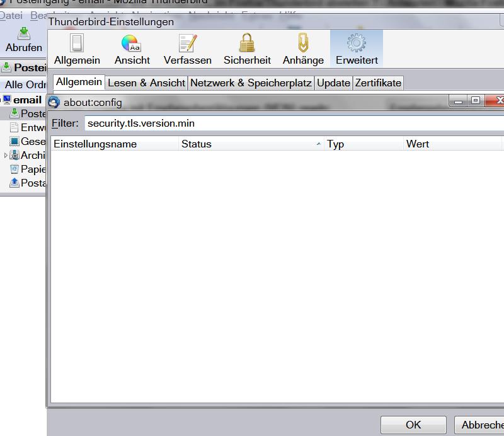Image resolution: width=504 pixels, height=436 pixels.
Task: Open the Verfassen settings category
Action: pyautogui.click(x=187, y=49)
